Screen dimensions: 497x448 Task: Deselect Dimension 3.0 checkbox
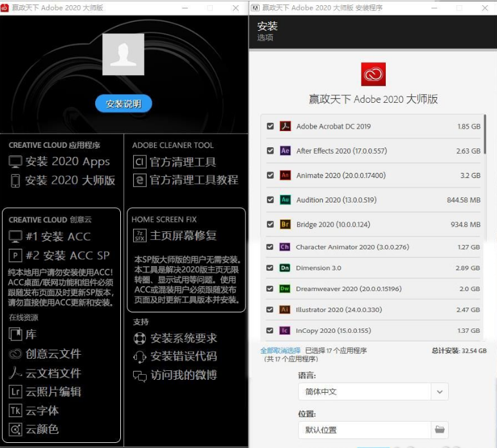pos(270,268)
